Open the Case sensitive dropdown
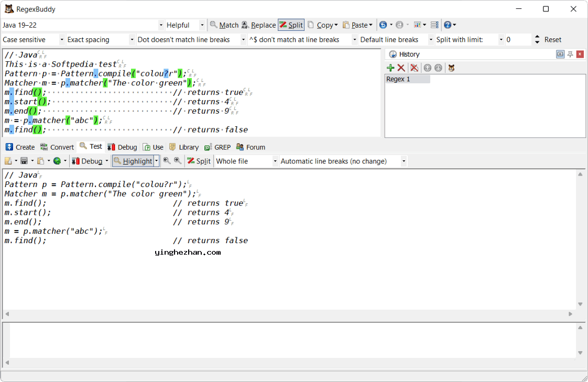The image size is (588, 382). (x=62, y=40)
